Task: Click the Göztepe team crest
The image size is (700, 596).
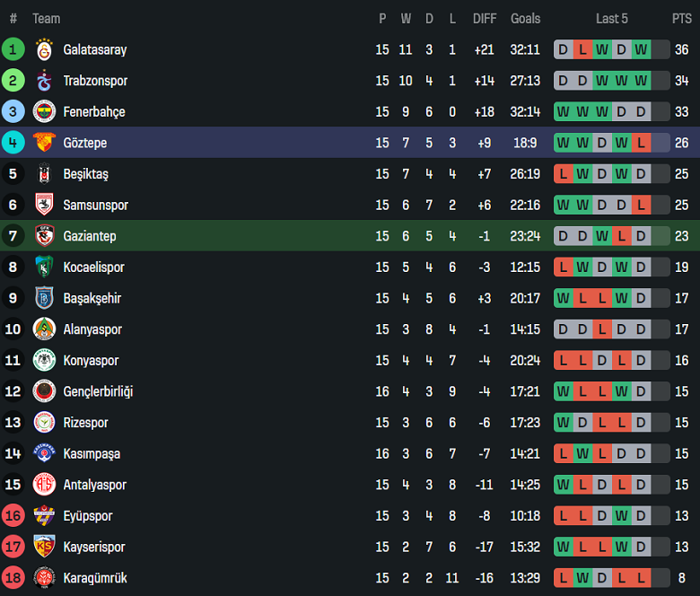Action: [44, 143]
